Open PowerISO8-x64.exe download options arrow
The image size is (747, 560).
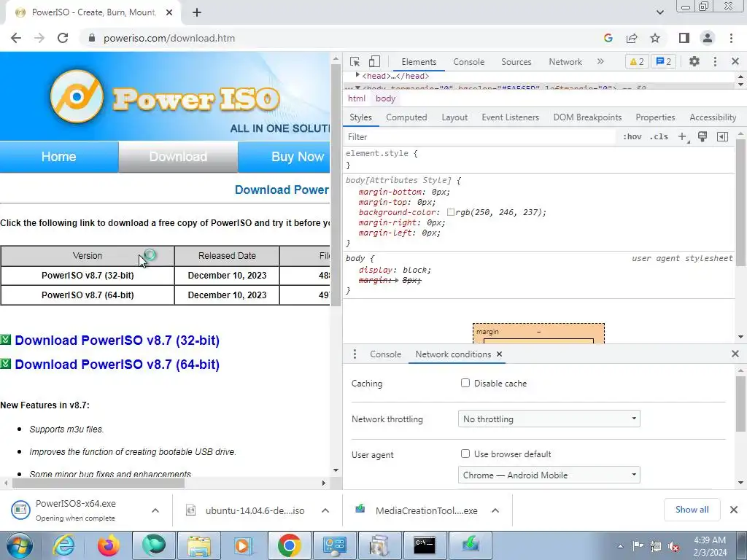click(155, 510)
